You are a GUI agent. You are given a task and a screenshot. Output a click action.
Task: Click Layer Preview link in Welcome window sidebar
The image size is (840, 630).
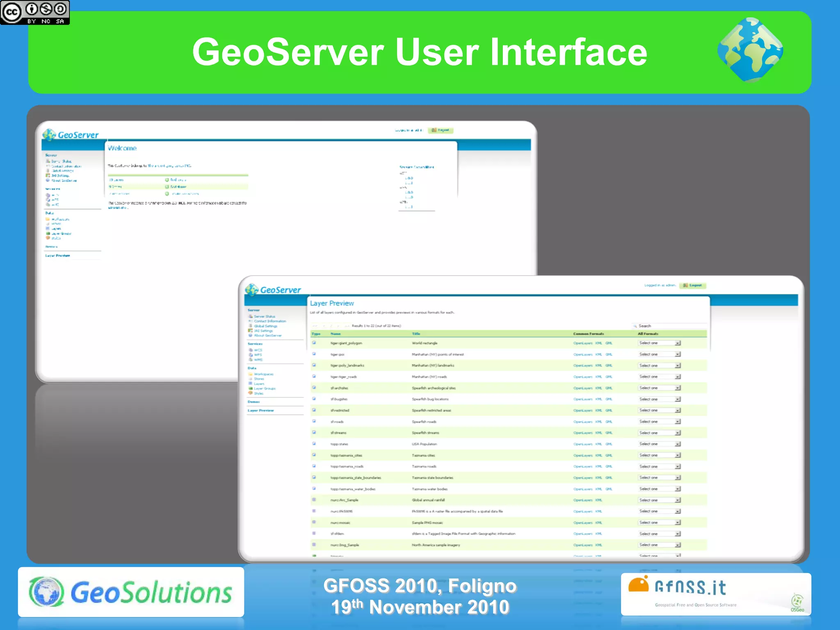(x=57, y=256)
